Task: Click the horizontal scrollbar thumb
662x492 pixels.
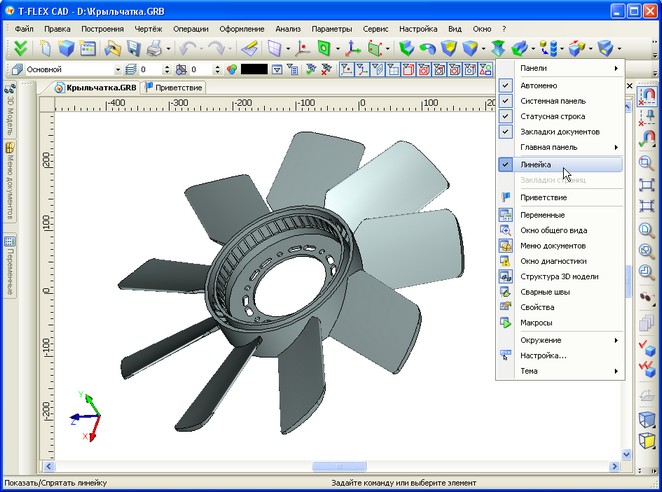Action: [x=339, y=466]
